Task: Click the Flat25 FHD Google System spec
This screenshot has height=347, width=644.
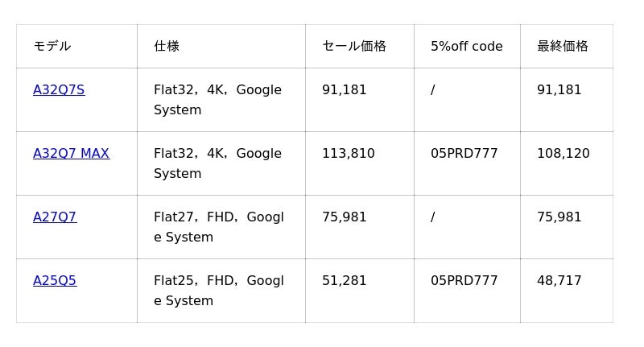Action: point(219,291)
